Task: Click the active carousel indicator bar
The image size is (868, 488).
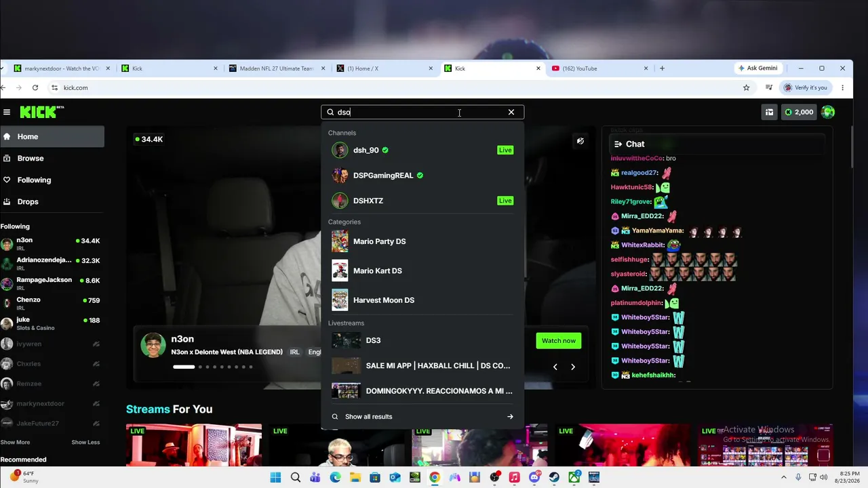Action: click(184, 367)
